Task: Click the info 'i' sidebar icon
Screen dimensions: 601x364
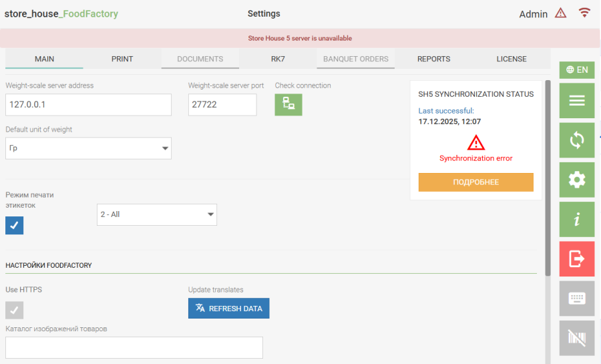Action: [x=576, y=220]
